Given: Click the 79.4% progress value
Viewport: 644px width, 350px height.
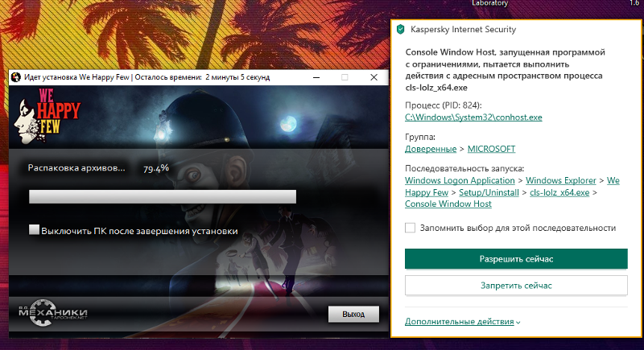Looking at the screenshot, I should (155, 168).
